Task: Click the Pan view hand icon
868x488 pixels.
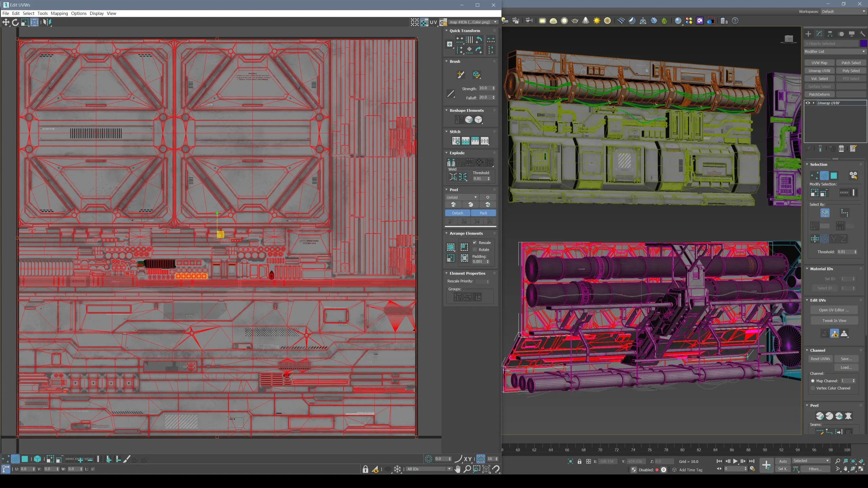Action: coord(458,469)
